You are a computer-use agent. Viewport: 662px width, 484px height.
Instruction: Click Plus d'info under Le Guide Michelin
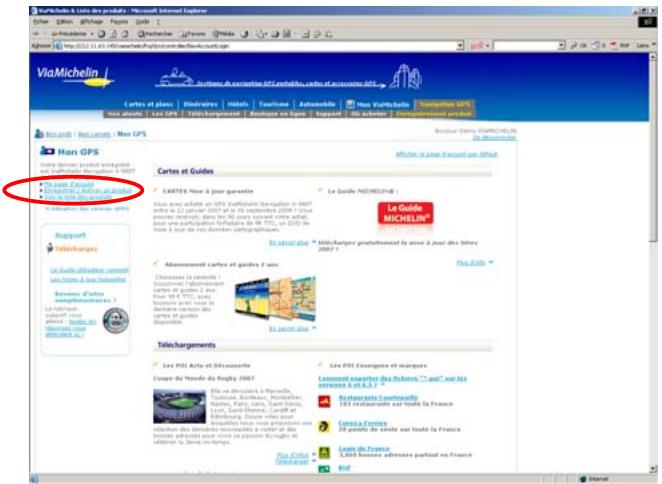coord(471,263)
